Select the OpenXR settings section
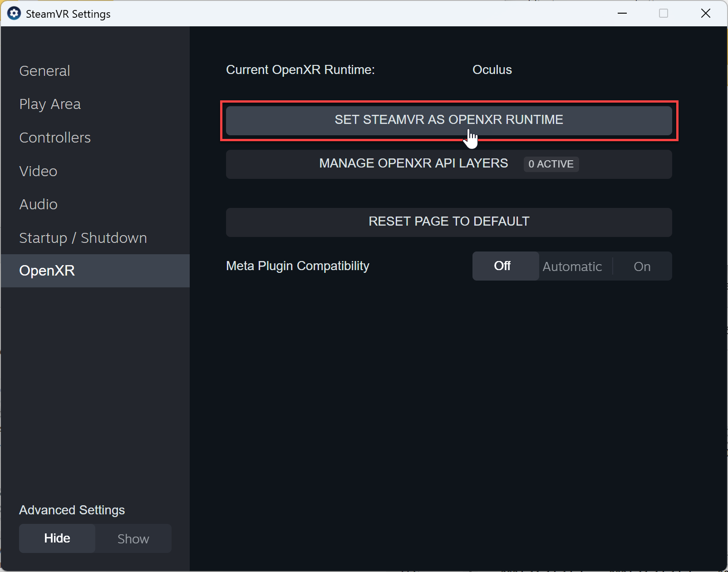The width and height of the screenshot is (728, 572). [47, 271]
